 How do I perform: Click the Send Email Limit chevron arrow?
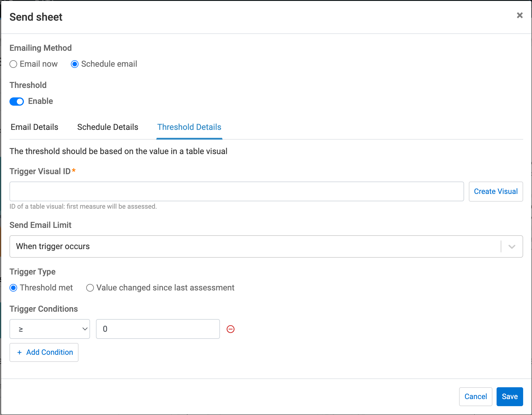[512, 246]
